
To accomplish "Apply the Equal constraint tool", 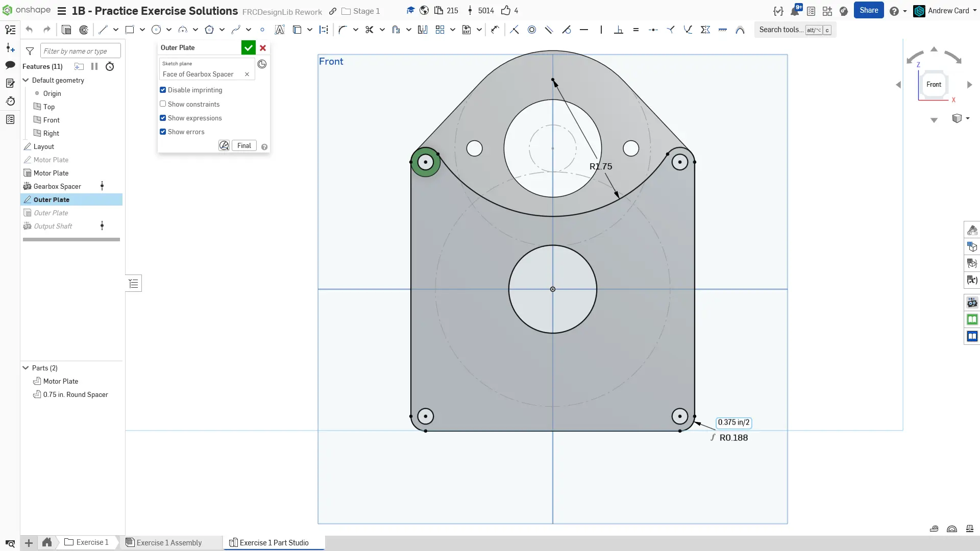I will click(635, 30).
